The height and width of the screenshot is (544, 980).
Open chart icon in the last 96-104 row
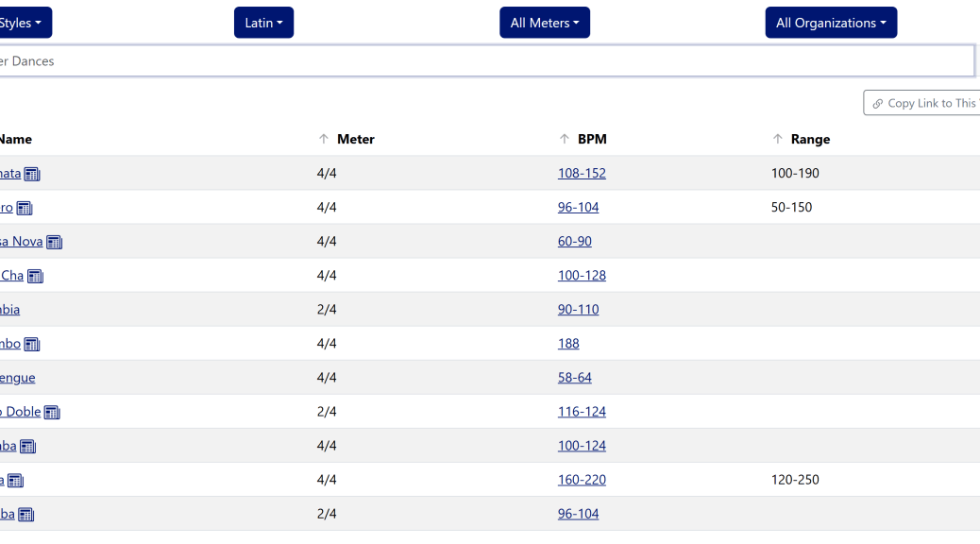coord(25,515)
